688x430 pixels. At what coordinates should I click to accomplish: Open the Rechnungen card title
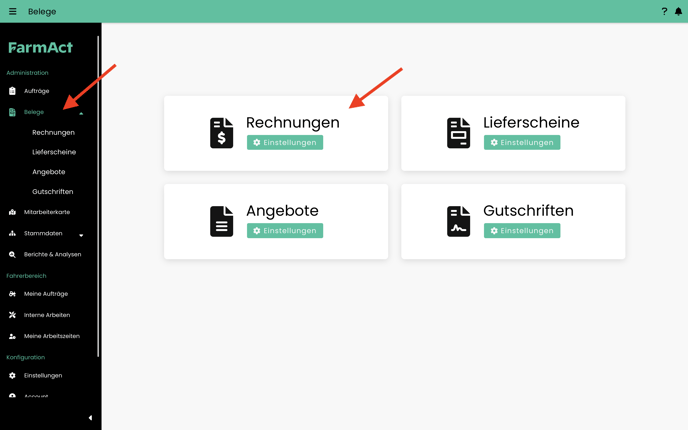(293, 123)
